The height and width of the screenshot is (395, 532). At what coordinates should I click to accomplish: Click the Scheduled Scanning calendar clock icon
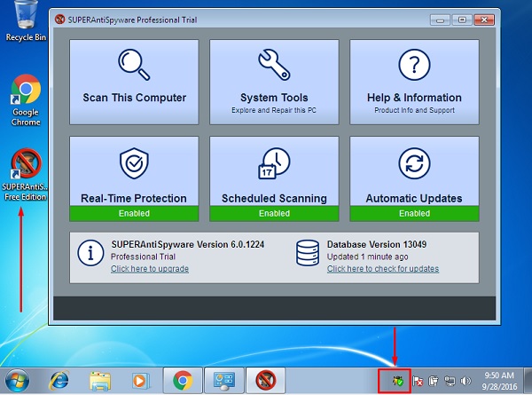pyautogui.click(x=274, y=163)
